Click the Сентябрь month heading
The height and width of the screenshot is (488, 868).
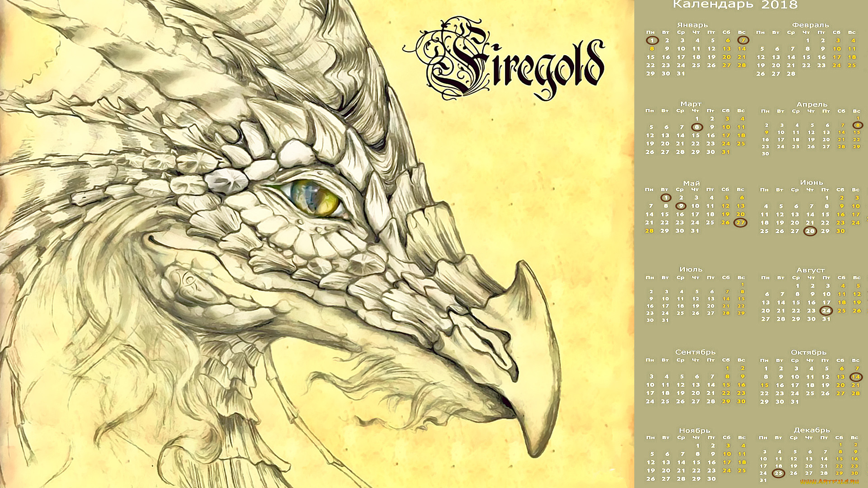(695, 352)
